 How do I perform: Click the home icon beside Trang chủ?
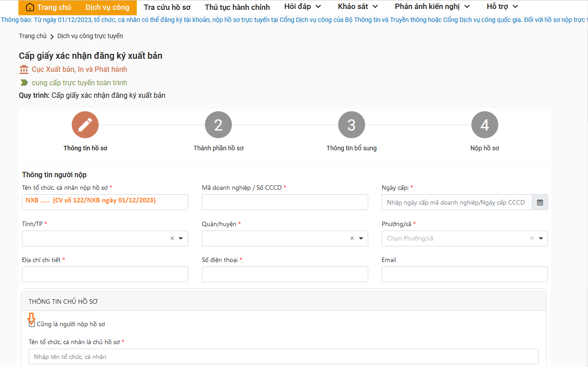[30, 7]
